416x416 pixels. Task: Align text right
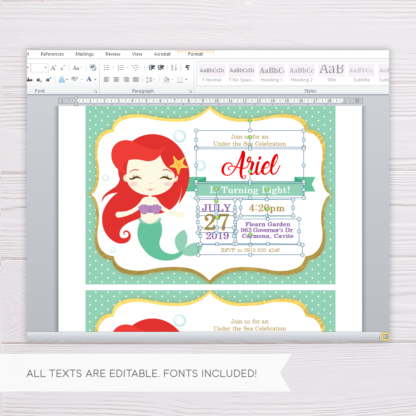pyautogui.click(x=126, y=80)
